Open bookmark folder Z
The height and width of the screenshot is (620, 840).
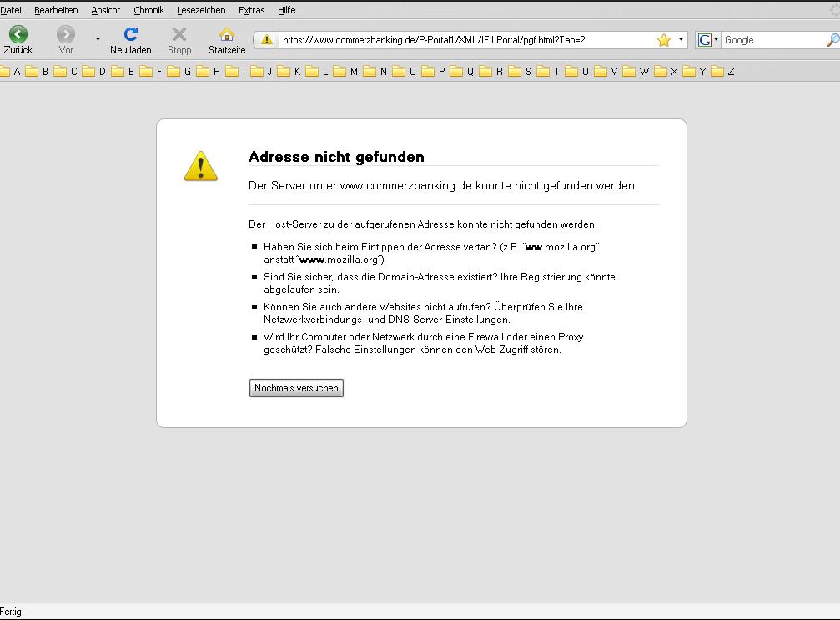point(723,71)
